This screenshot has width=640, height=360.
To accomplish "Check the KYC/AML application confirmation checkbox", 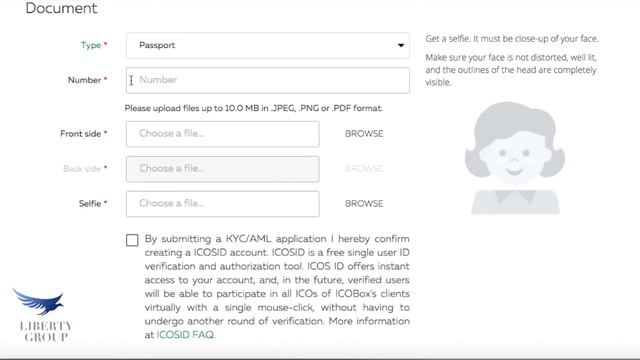I will point(132,240).
